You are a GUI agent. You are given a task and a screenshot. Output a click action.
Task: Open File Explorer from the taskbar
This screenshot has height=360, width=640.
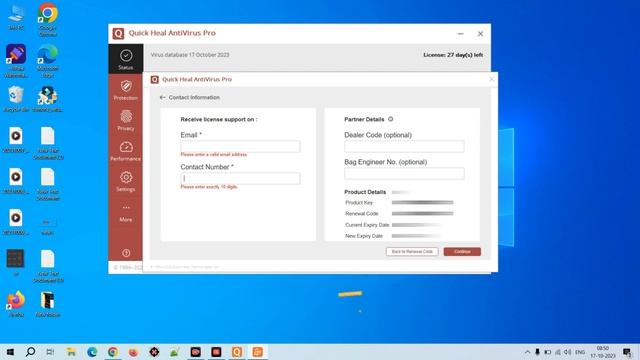(71, 352)
